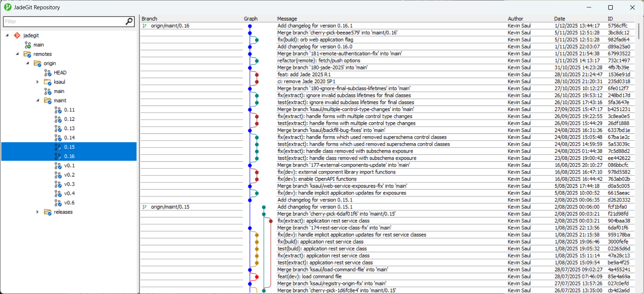Click the search magnifier icon in filter box
This screenshot has width=644, height=294.
coord(129,22)
